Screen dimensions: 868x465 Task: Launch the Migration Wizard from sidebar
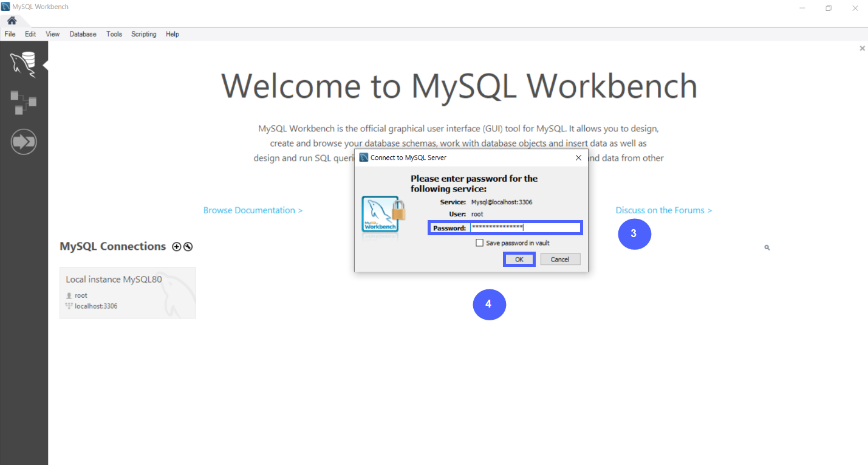[23, 141]
